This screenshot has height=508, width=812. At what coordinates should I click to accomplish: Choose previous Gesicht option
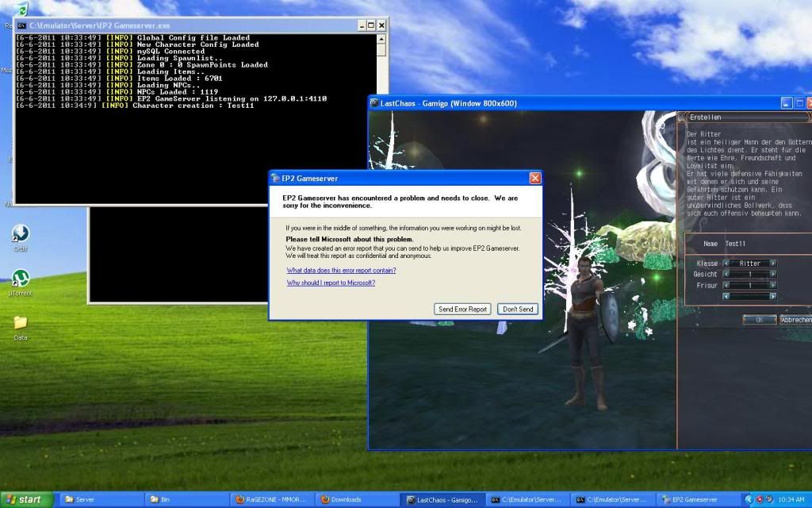(726, 274)
